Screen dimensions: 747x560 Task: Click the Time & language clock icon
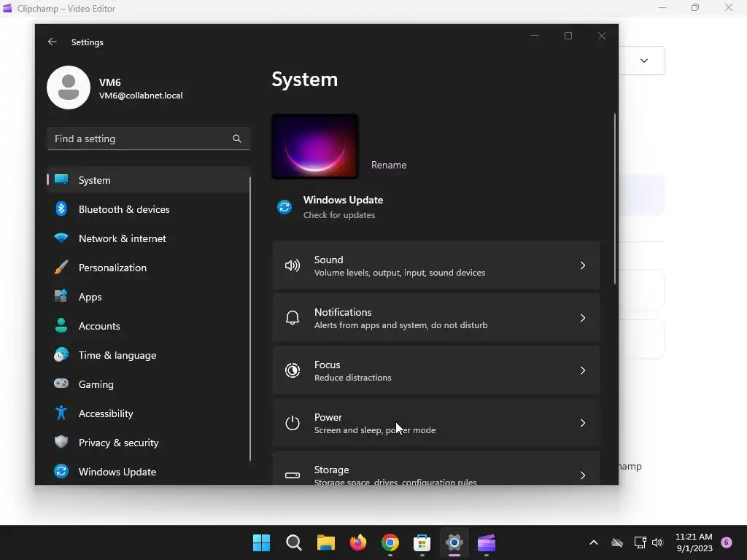pos(61,355)
